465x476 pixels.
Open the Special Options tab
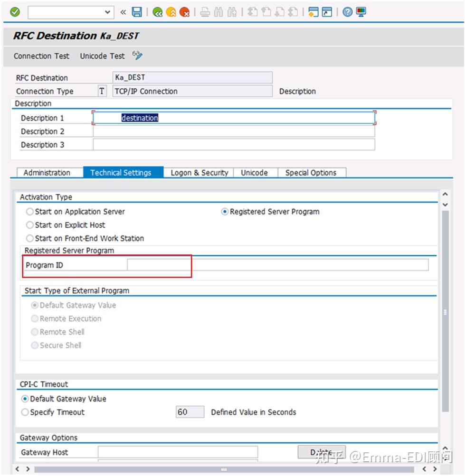tap(311, 173)
